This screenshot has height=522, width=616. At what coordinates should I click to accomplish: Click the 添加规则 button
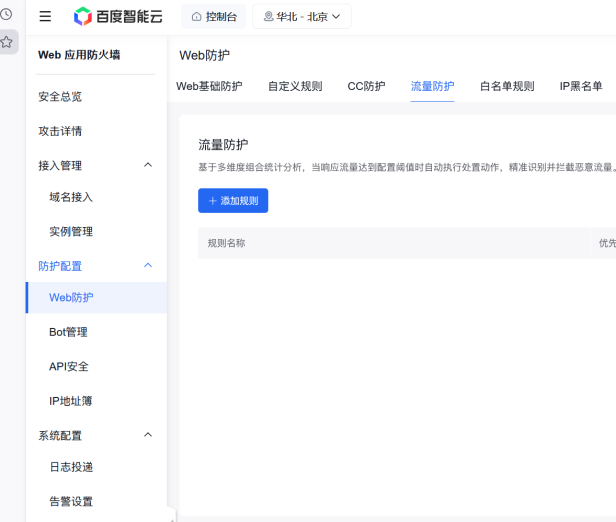[x=233, y=201]
